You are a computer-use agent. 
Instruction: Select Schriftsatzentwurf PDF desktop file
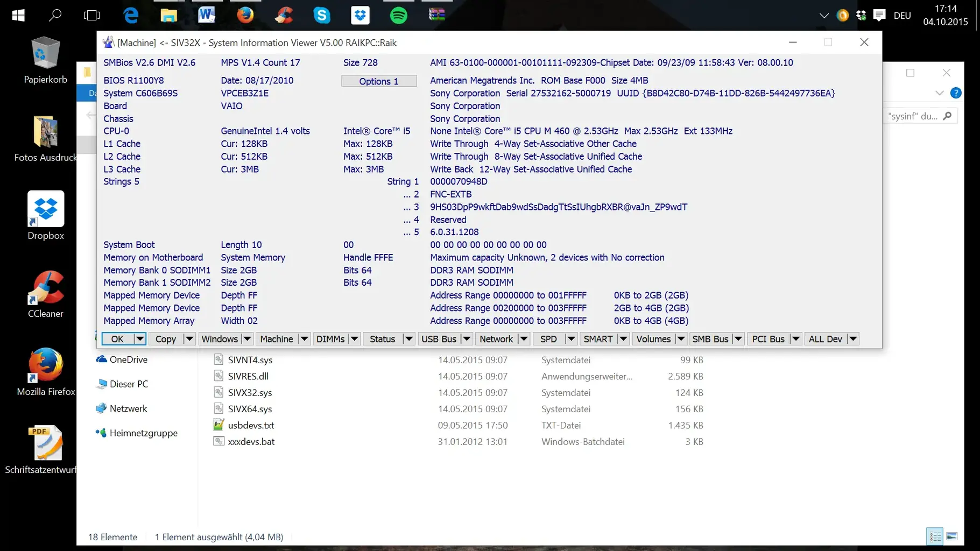(x=42, y=450)
